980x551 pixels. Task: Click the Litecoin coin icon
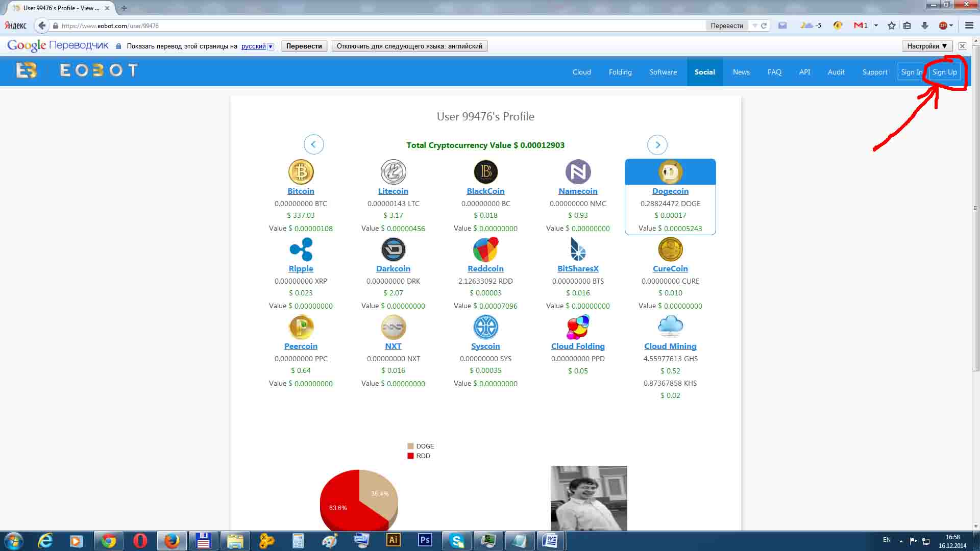point(393,172)
